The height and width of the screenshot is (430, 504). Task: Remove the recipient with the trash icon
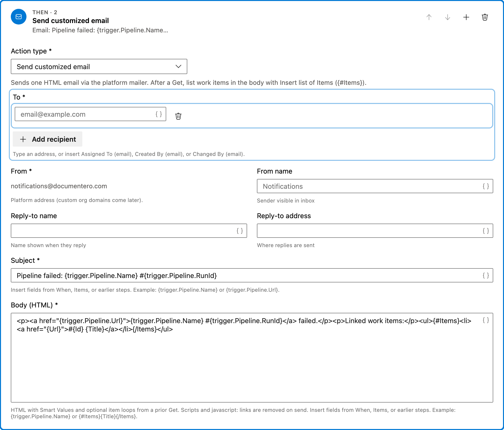pyautogui.click(x=178, y=116)
